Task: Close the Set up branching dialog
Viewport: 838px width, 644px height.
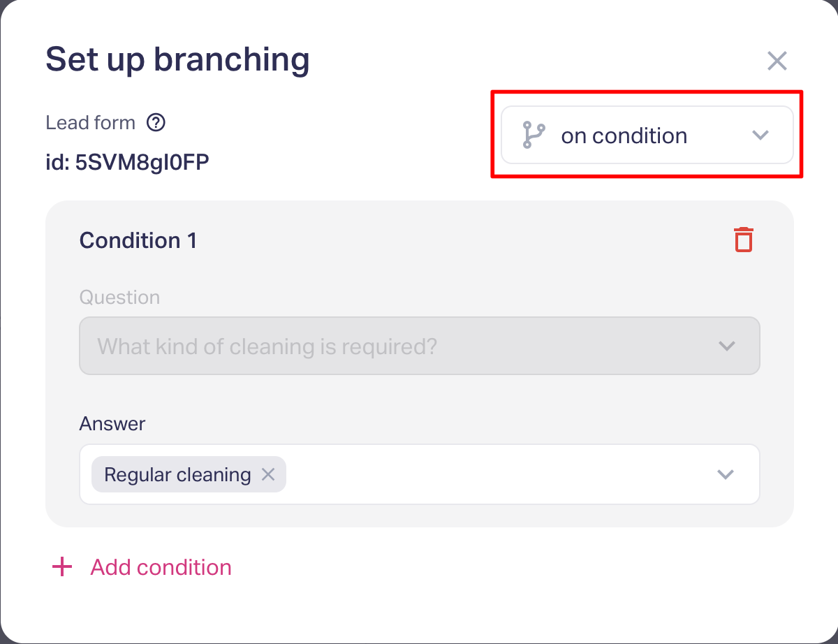Action: click(777, 61)
